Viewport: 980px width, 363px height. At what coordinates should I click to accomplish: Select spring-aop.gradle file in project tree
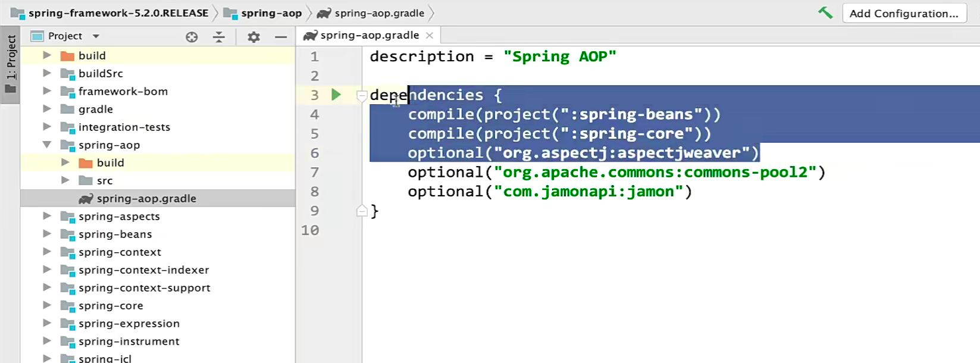146,199
